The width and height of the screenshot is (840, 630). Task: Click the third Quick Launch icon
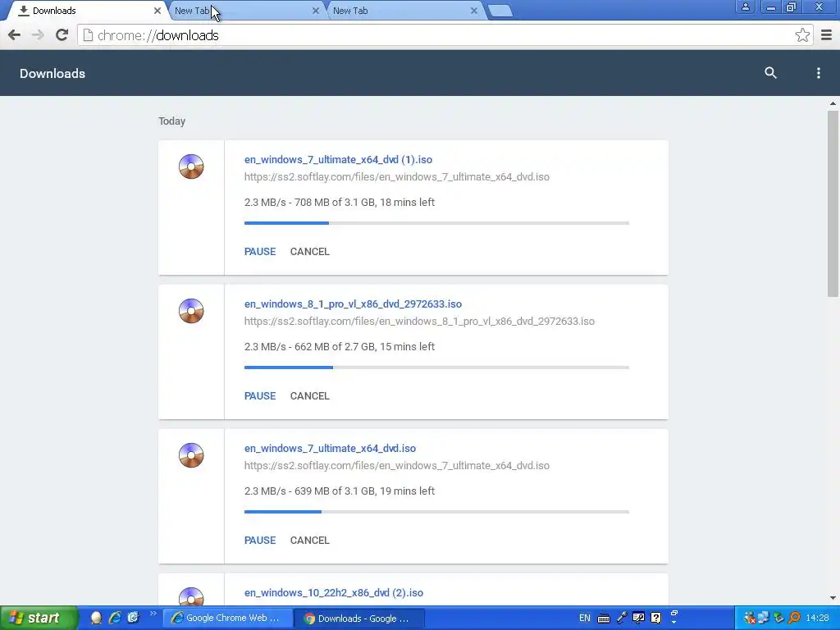click(x=134, y=618)
